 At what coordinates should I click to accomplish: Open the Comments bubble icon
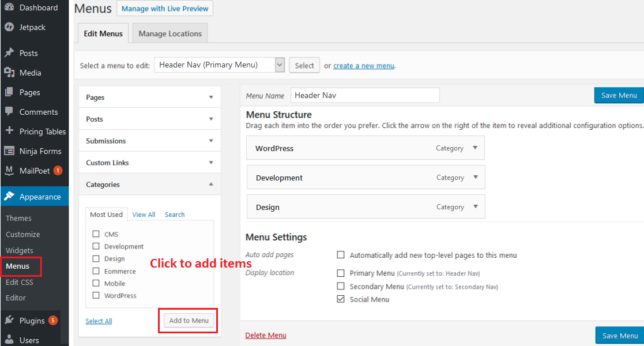coord(9,112)
